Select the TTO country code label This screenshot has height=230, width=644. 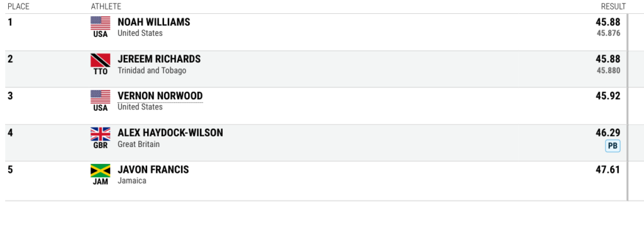click(x=101, y=72)
